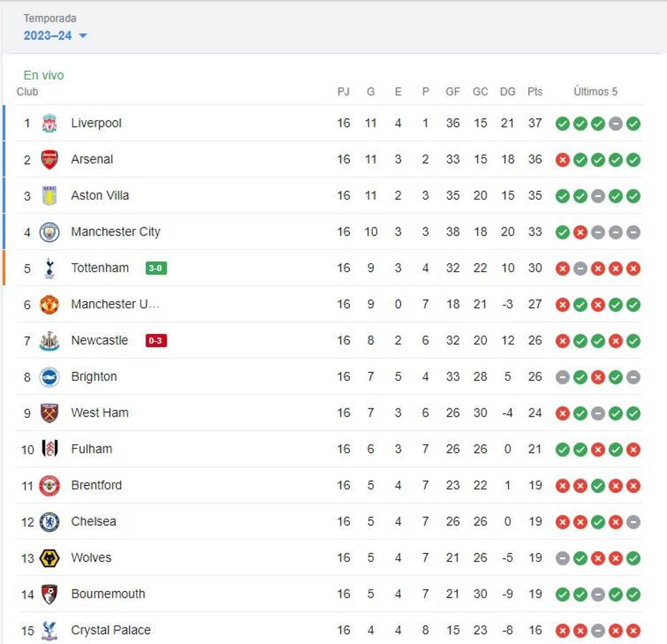Screen dimensions: 667x644
Task: Click the Crystal Palace crest
Action: point(49,630)
